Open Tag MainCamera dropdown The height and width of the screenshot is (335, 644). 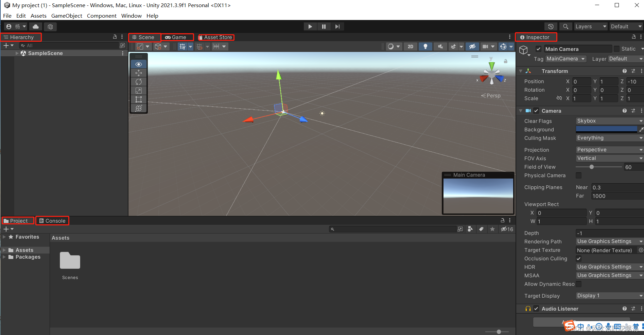[566, 59]
